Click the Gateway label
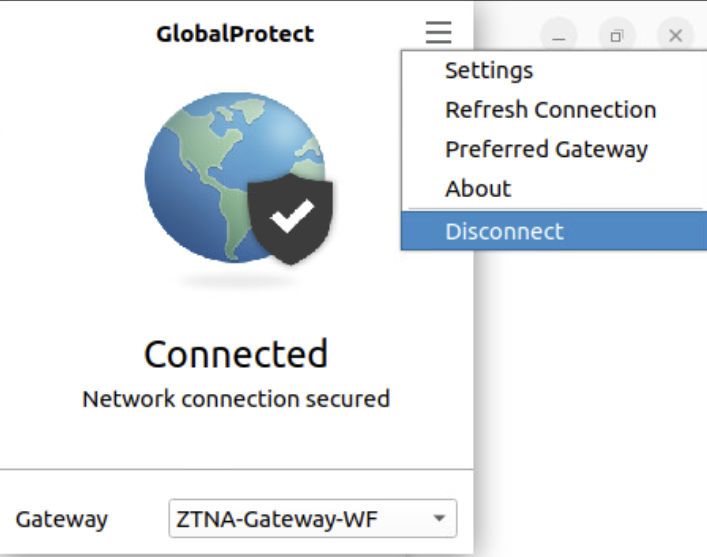 pos(61,519)
